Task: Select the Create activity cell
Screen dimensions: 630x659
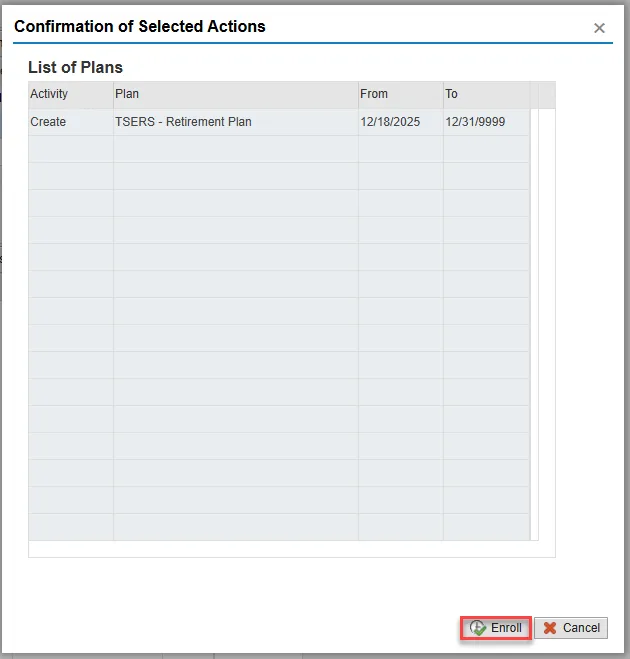Action: (70, 122)
